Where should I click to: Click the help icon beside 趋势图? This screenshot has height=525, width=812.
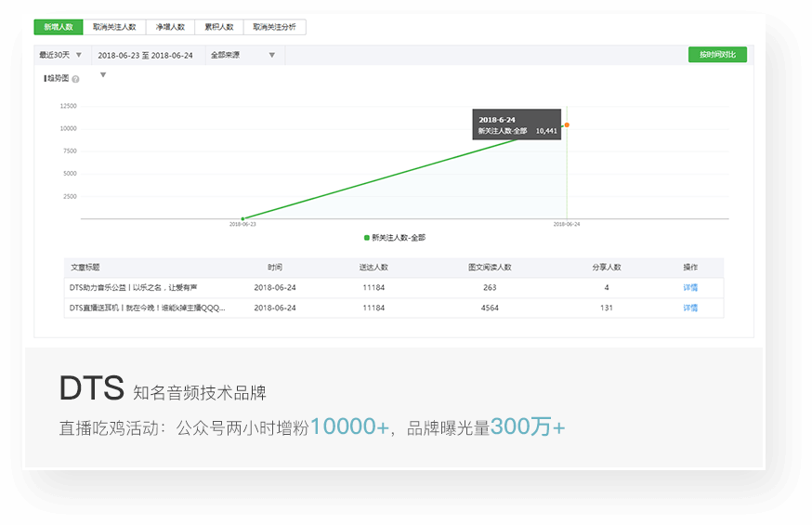[75, 79]
